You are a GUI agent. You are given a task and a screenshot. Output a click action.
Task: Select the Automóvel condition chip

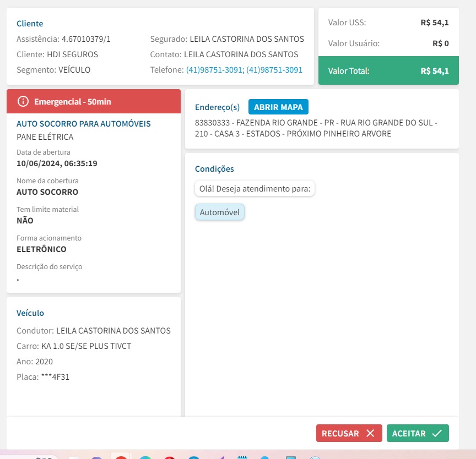219,212
